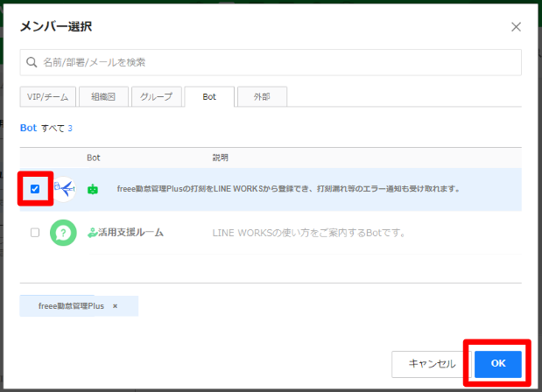Click the Bot column header
This screenshot has height=392, width=542.
[94, 157]
